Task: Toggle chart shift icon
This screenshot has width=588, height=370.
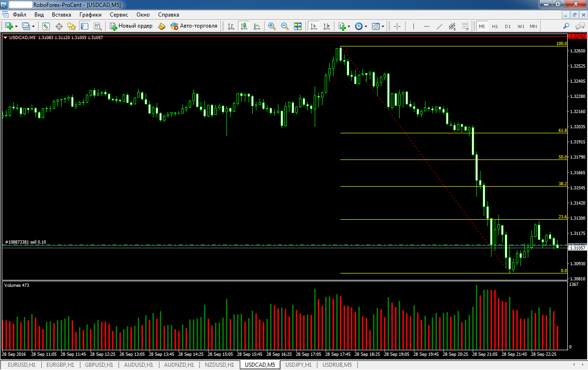Action: click(327, 26)
